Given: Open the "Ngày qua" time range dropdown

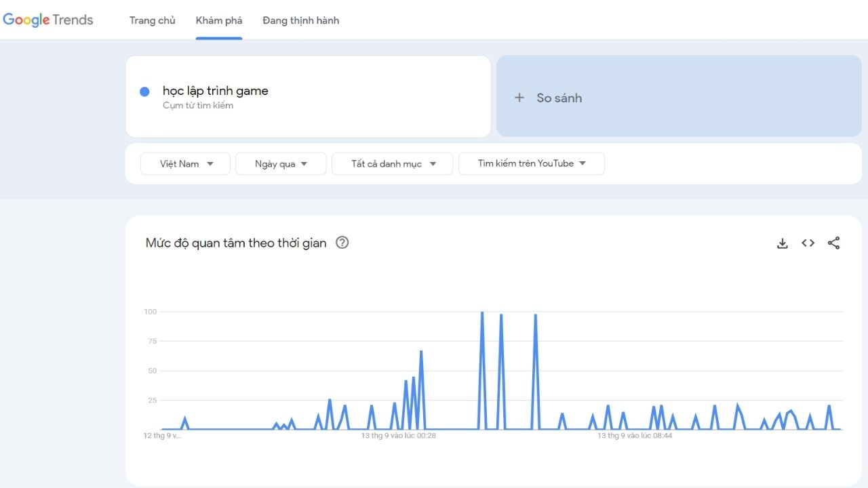Looking at the screenshot, I should click(x=281, y=163).
